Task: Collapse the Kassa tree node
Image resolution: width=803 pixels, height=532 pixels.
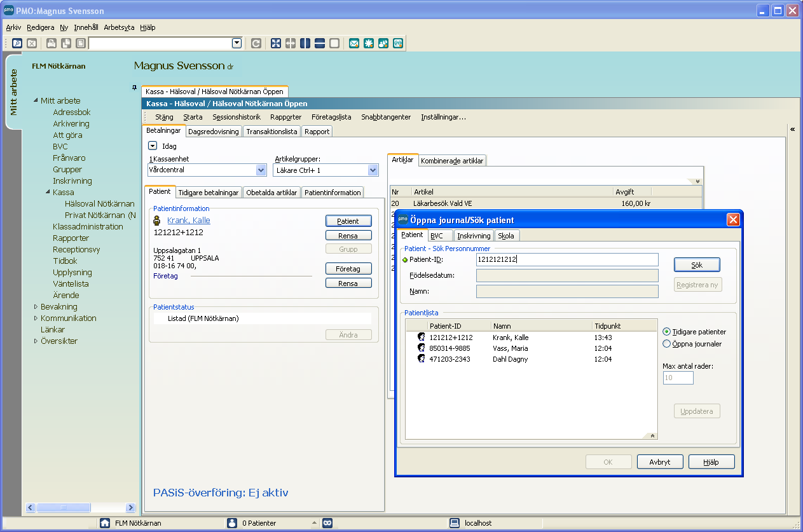Action: pyautogui.click(x=48, y=193)
